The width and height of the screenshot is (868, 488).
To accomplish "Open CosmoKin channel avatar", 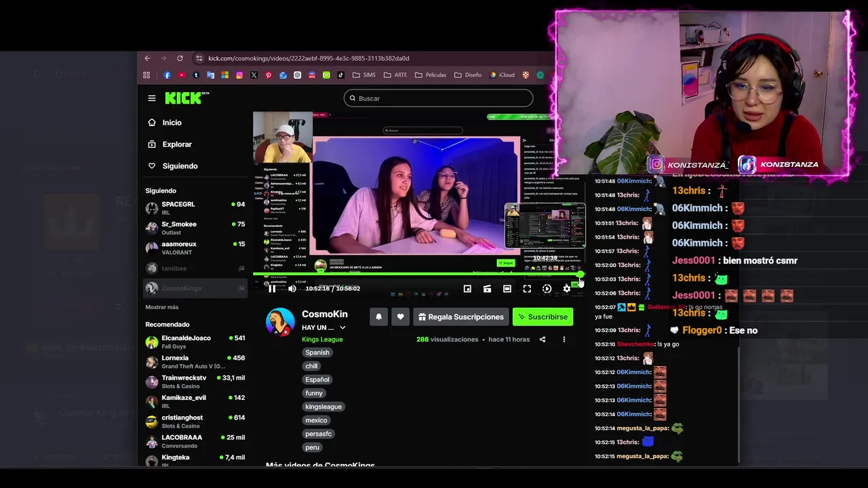I will click(x=280, y=322).
